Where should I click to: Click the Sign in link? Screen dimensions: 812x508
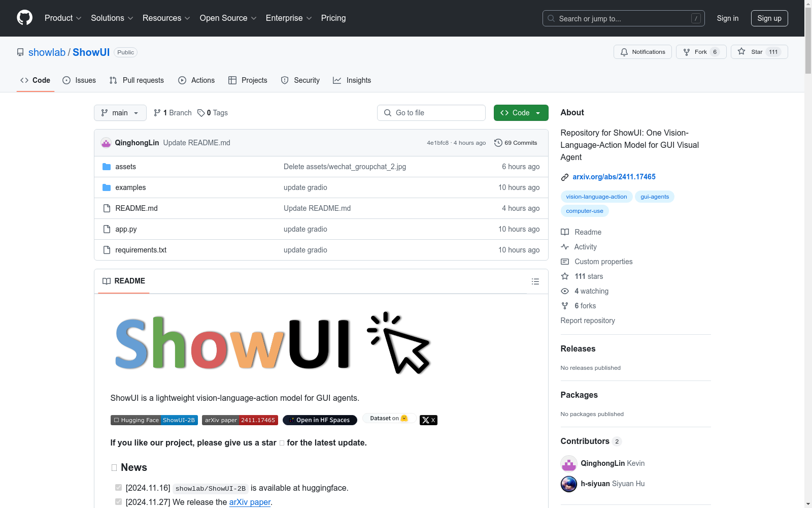pos(727,18)
